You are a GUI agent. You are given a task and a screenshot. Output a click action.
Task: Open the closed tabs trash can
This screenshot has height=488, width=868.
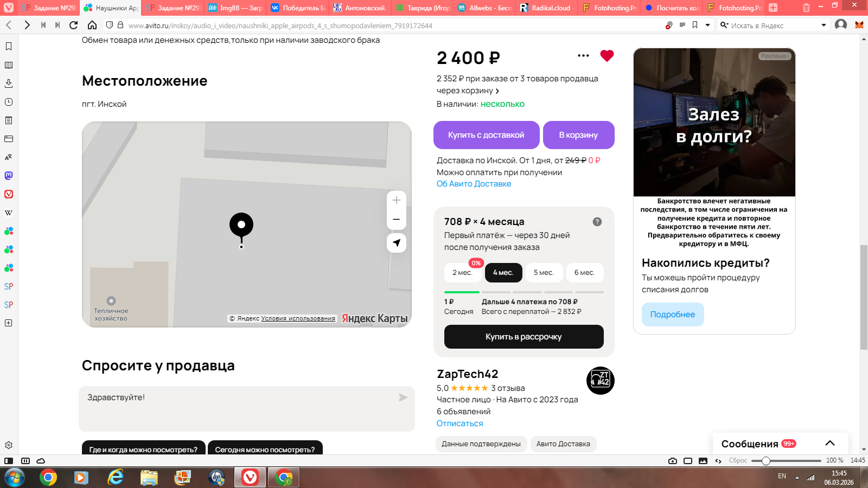point(806,8)
